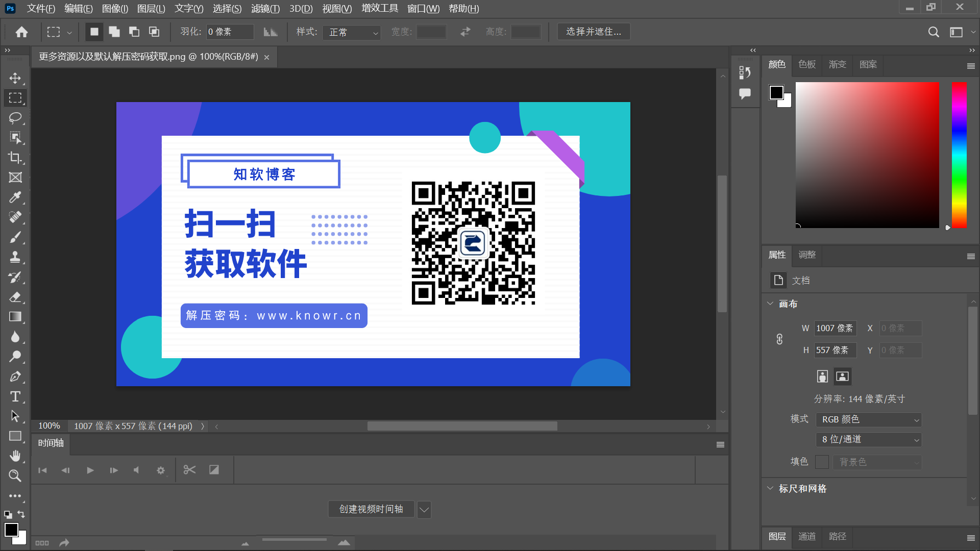Open the Edit Toolbar ellipsis menu

click(x=15, y=496)
